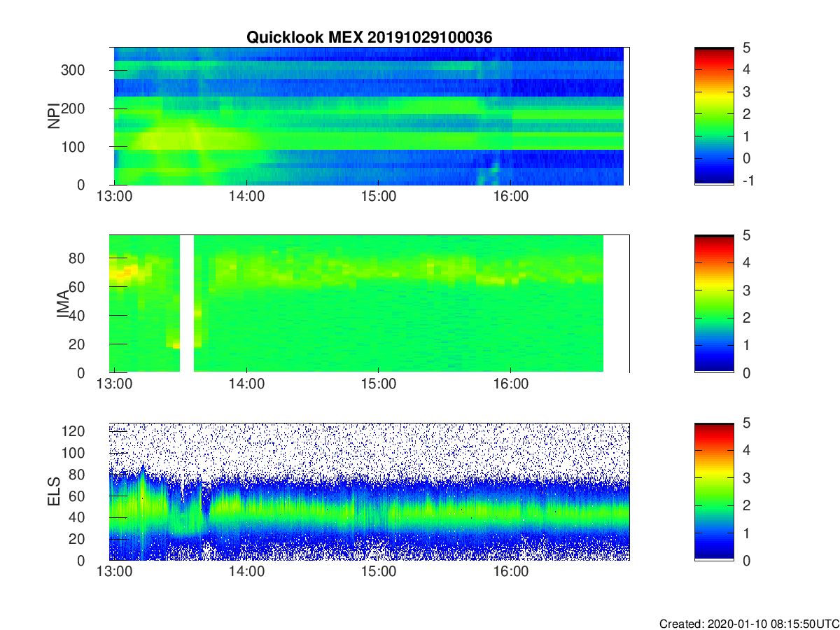Select the IMA panel colorbar
The image size is (840, 630).
[714, 303]
